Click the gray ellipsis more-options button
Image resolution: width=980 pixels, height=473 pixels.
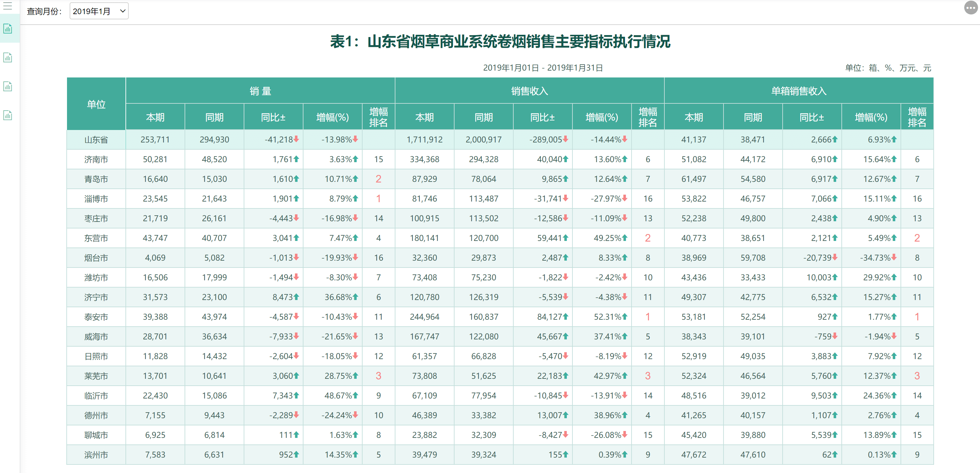coord(971,8)
